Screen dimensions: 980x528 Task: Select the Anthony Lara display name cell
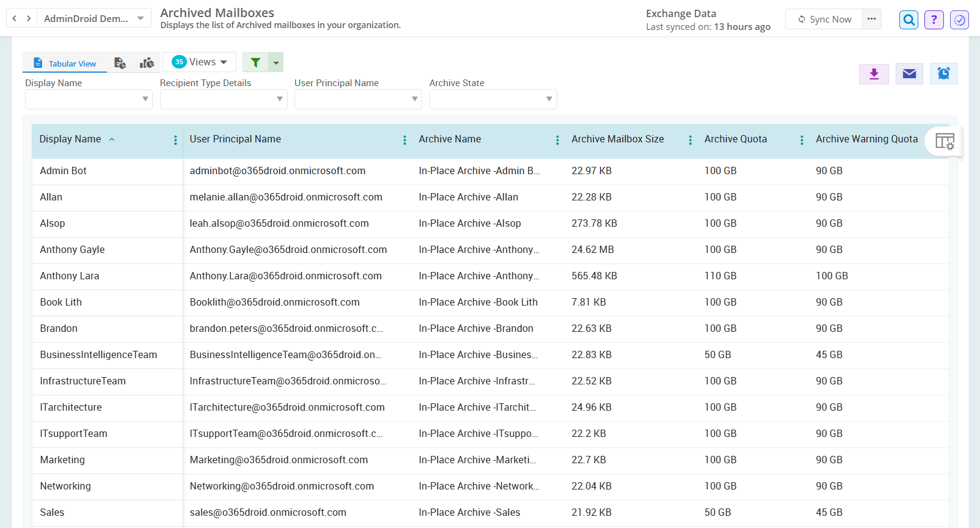(69, 276)
